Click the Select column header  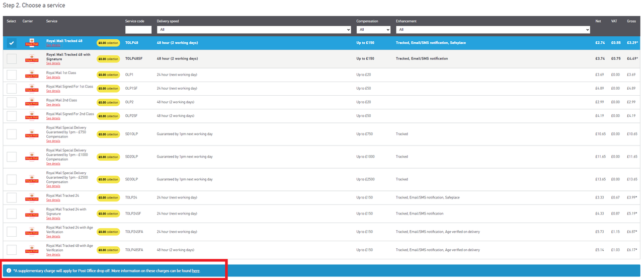tap(12, 21)
